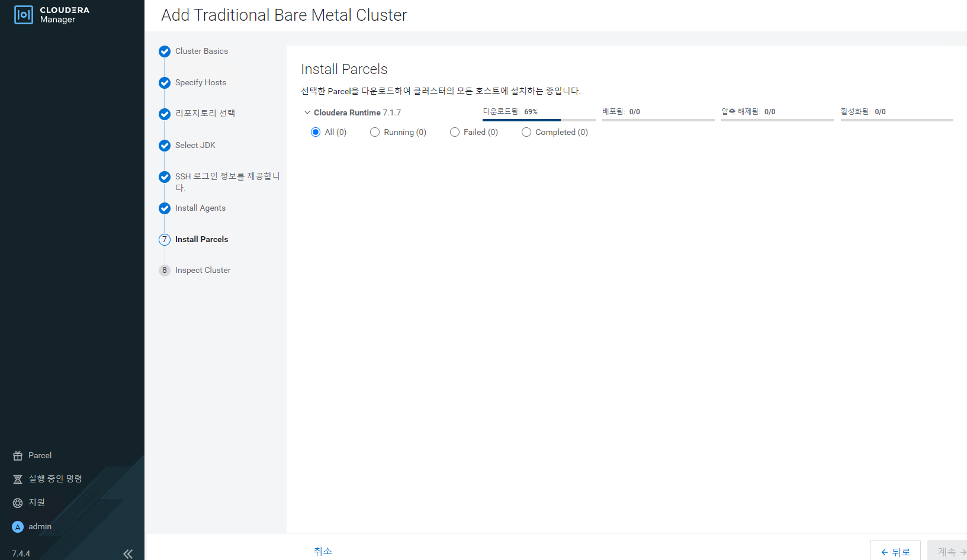Click the Add Traditional Bare Metal Cluster title

[284, 15]
